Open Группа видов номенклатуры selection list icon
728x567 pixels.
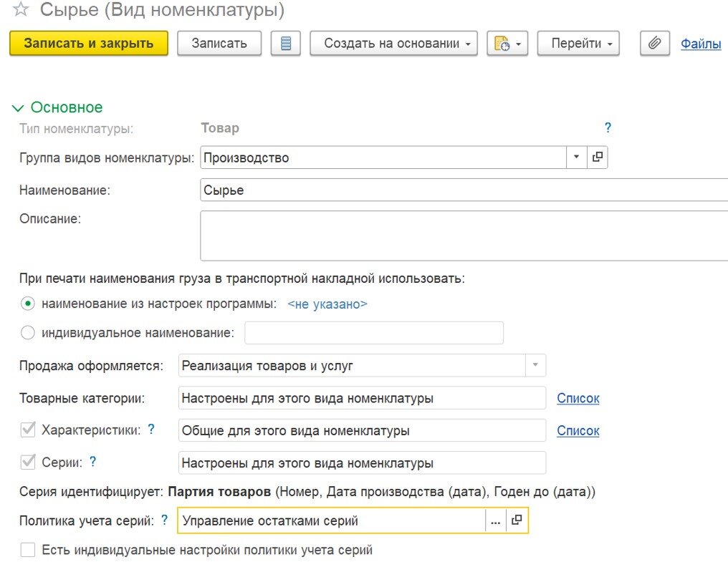[x=597, y=157]
